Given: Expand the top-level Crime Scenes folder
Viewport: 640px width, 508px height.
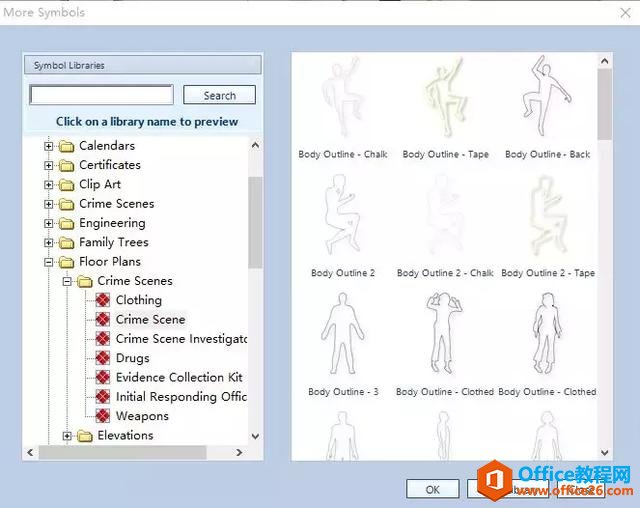Looking at the screenshot, I should [x=49, y=204].
